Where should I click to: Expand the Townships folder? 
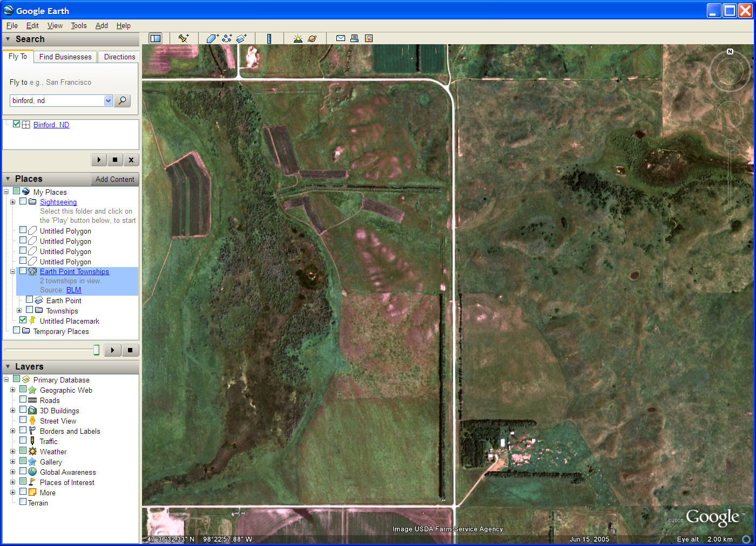19,311
